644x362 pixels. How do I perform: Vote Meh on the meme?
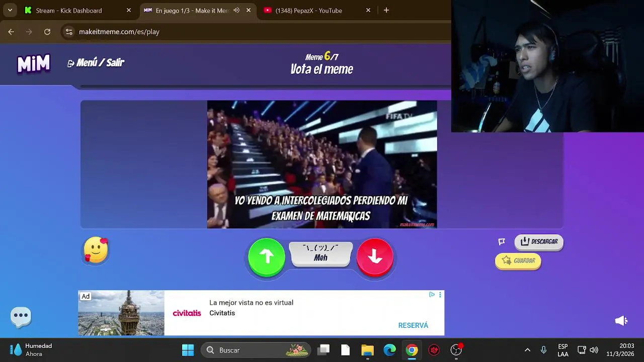321,253
